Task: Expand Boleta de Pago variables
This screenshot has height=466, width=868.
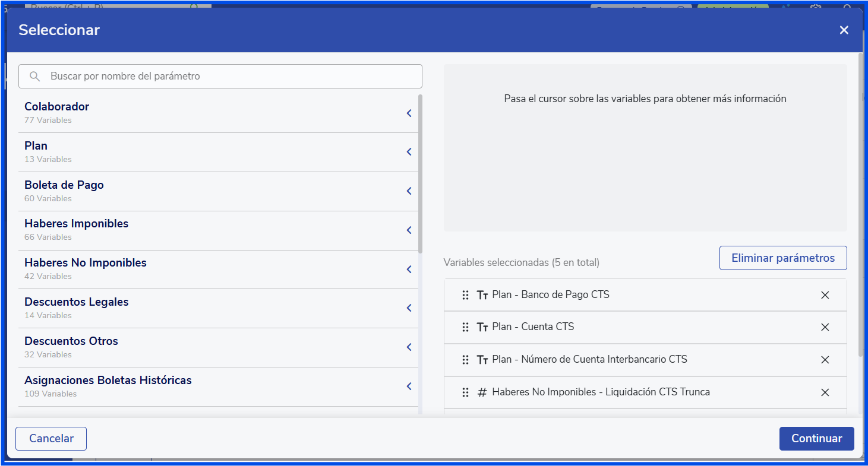Action: point(409,191)
